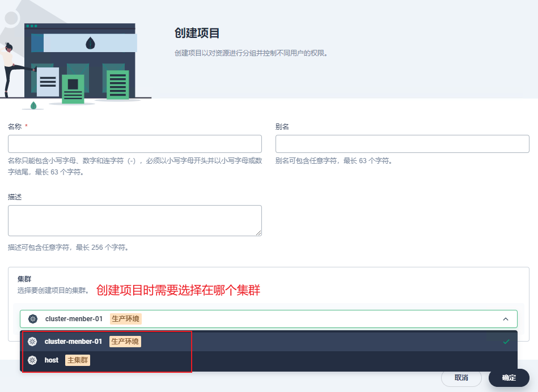538x392 pixels.
Task: Click the 集群 section label
Action: (24, 279)
